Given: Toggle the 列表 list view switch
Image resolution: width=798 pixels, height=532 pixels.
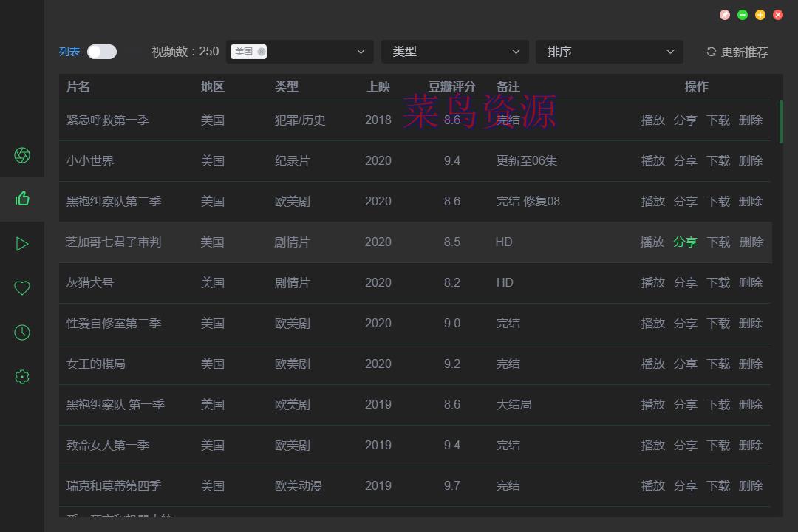Looking at the screenshot, I should click(101, 52).
